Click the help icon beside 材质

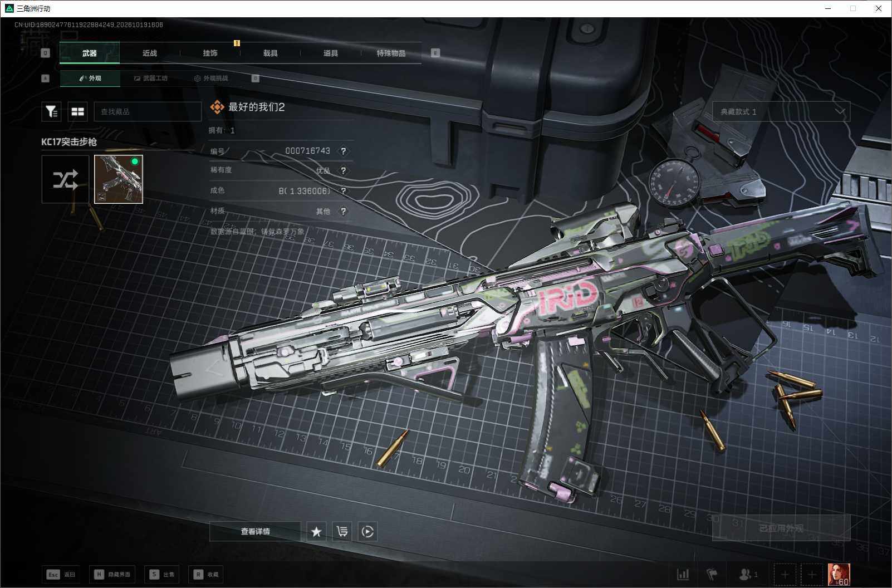click(344, 211)
